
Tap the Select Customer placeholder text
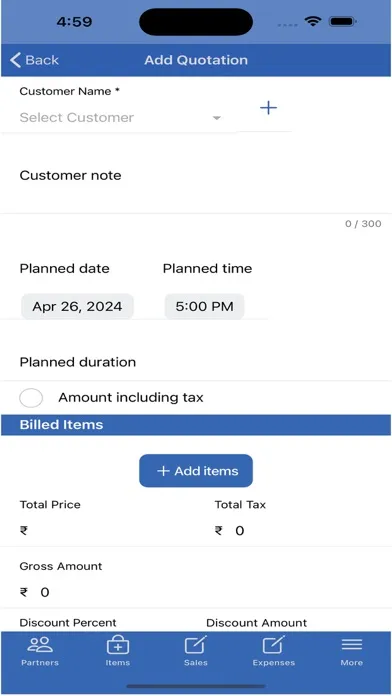pyautogui.click(x=76, y=118)
